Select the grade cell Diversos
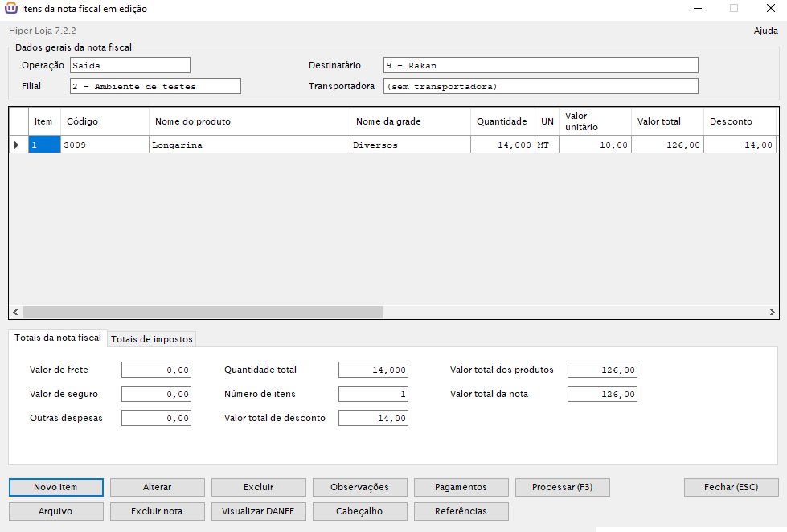This screenshot has height=532, width=787. 410,145
